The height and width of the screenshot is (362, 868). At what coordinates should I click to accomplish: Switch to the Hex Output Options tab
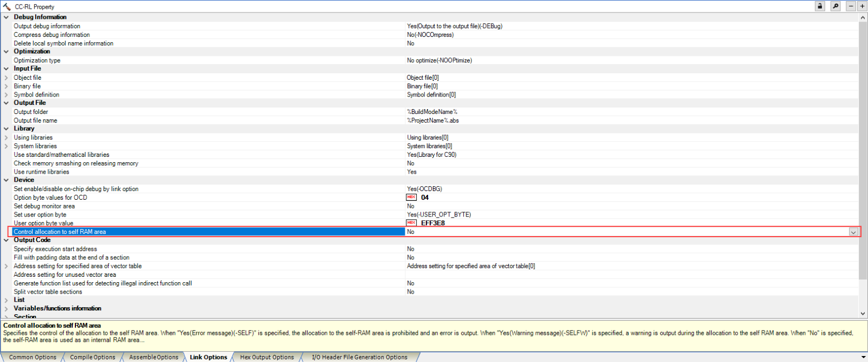click(266, 357)
